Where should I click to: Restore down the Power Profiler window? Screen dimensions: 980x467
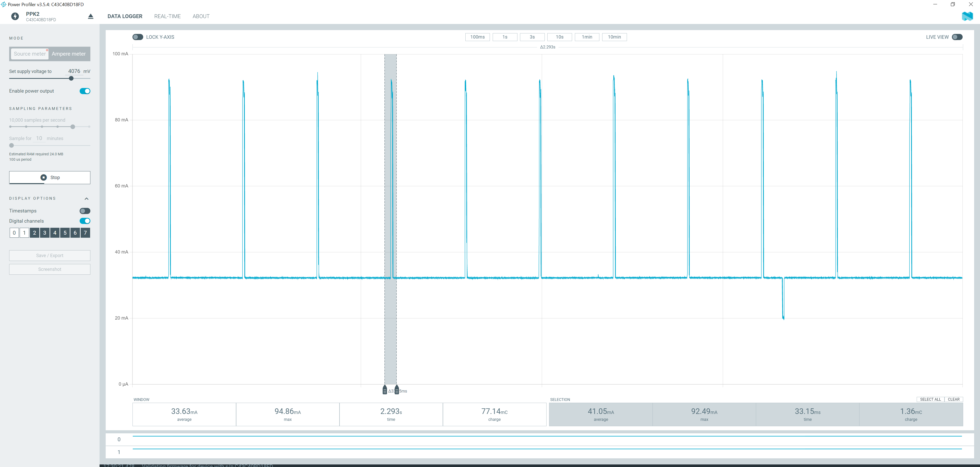pyautogui.click(x=953, y=4)
